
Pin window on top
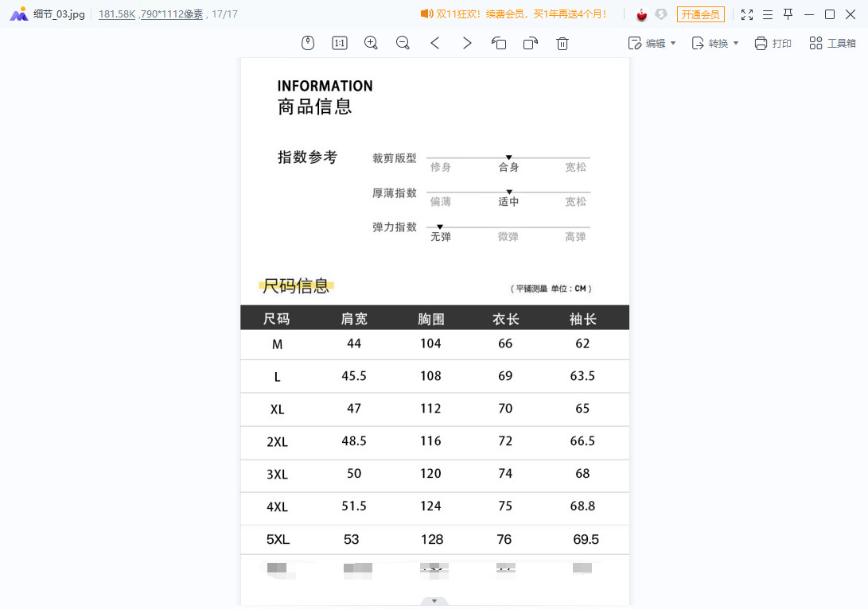pos(788,14)
